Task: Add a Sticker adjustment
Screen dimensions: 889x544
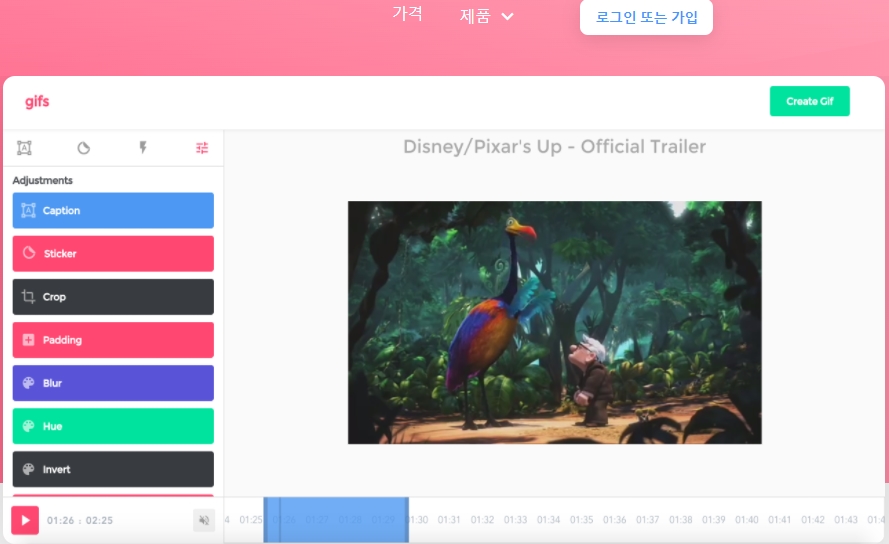Action: coord(113,254)
